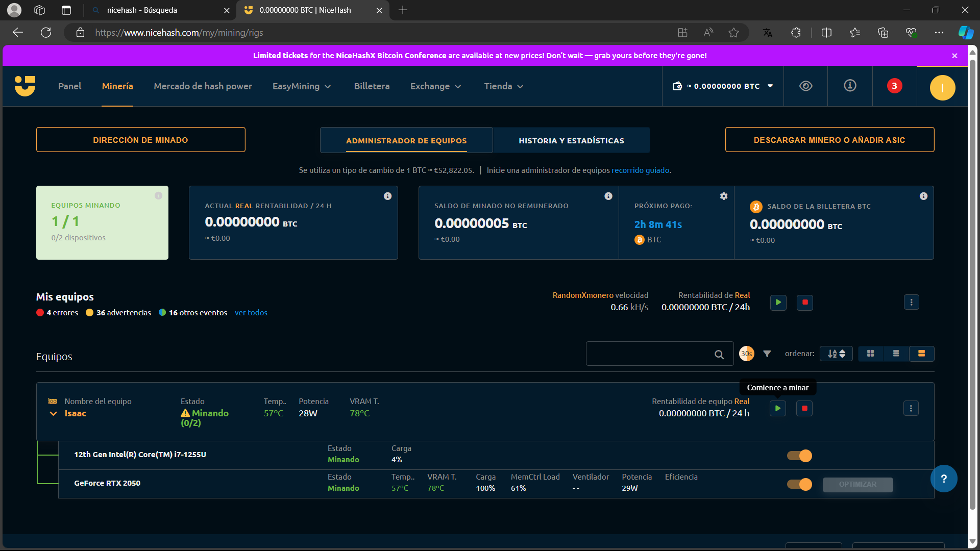Screen dimensions: 980x551
Task: Click the search magnifier icon
Action: click(x=719, y=354)
